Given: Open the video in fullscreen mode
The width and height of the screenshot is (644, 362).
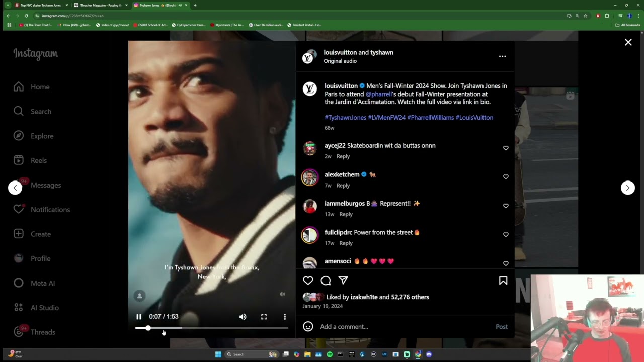Looking at the screenshot, I should [264, 317].
